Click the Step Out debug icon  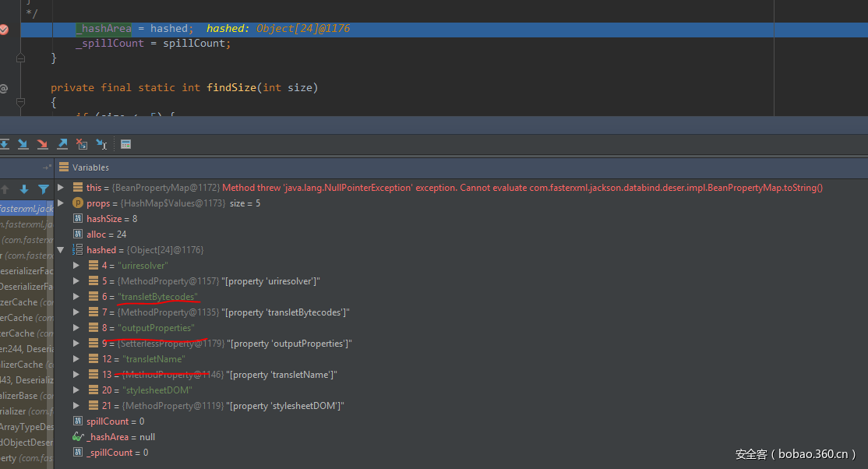coord(62,144)
